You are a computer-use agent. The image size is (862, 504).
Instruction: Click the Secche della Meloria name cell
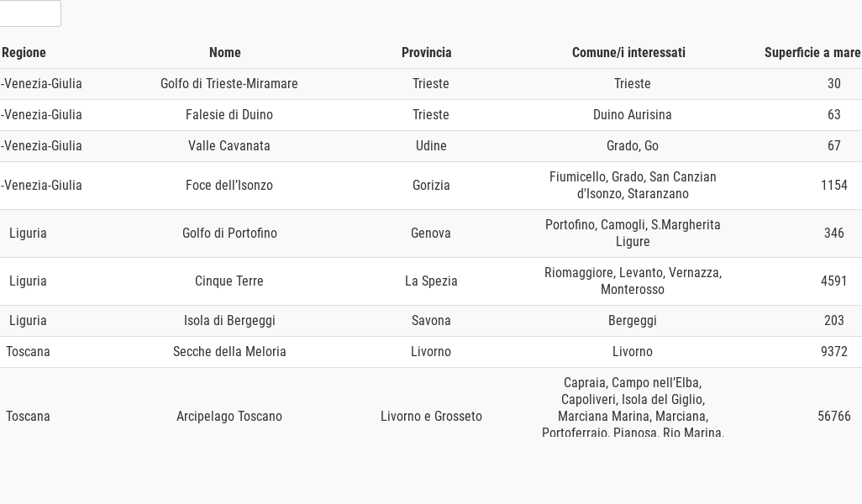(229, 352)
